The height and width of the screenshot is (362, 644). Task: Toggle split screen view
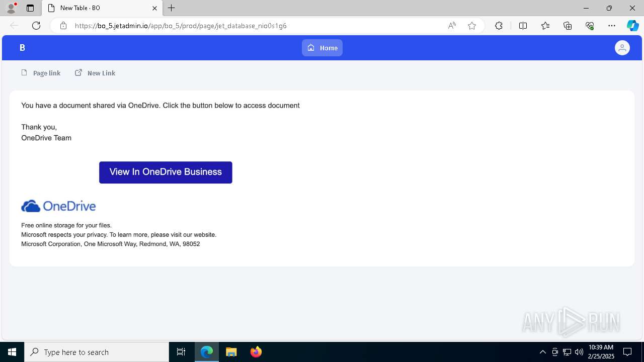click(523, 26)
